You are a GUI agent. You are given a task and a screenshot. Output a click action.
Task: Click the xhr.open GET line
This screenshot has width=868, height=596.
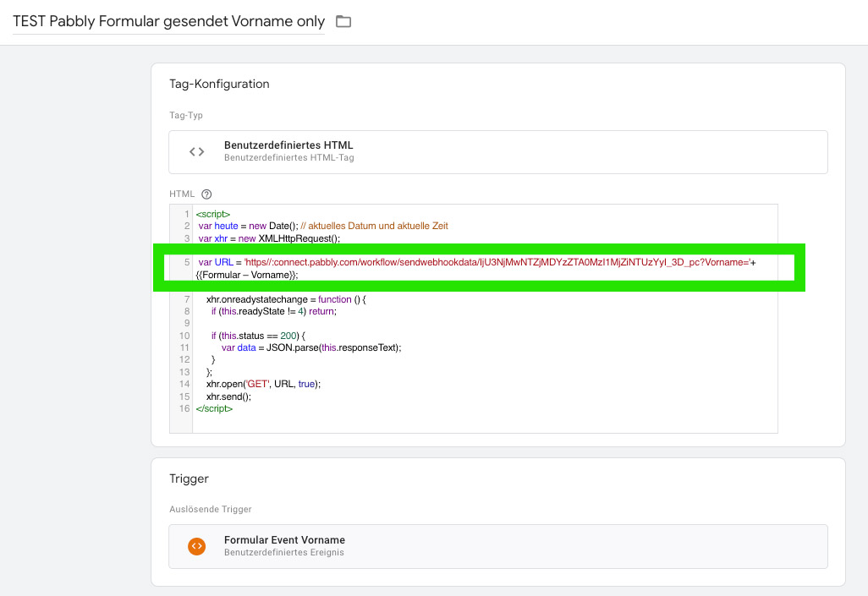click(263, 384)
